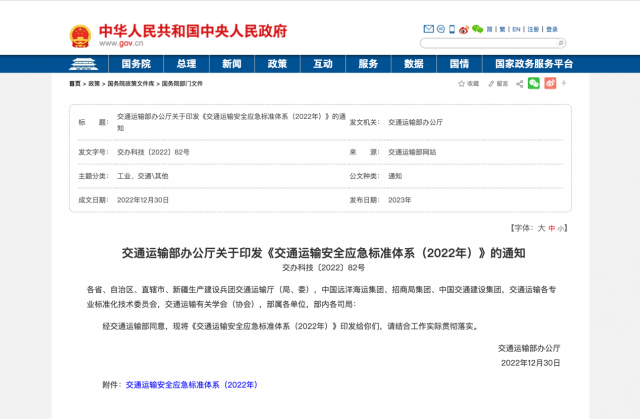Focus the site search input field

point(489,43)
